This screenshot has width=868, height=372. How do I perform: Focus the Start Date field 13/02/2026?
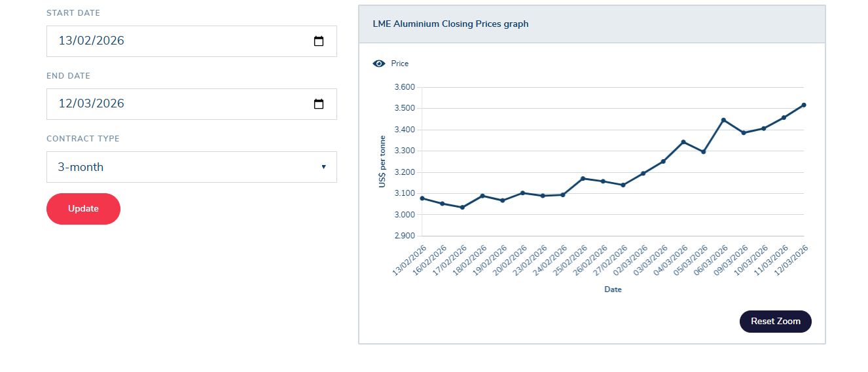[x=177, y=41]
